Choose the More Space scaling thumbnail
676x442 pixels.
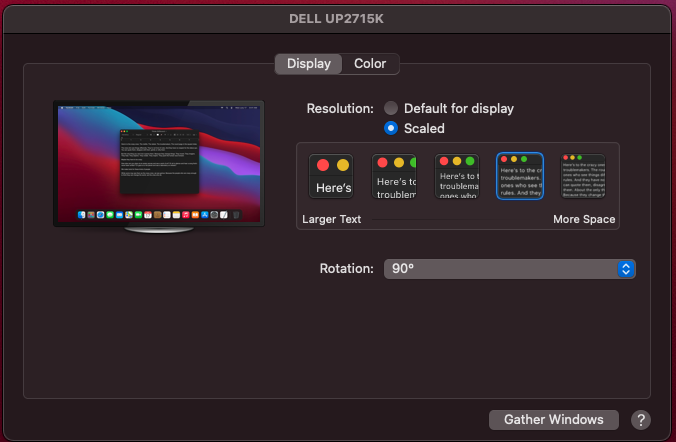583,176
